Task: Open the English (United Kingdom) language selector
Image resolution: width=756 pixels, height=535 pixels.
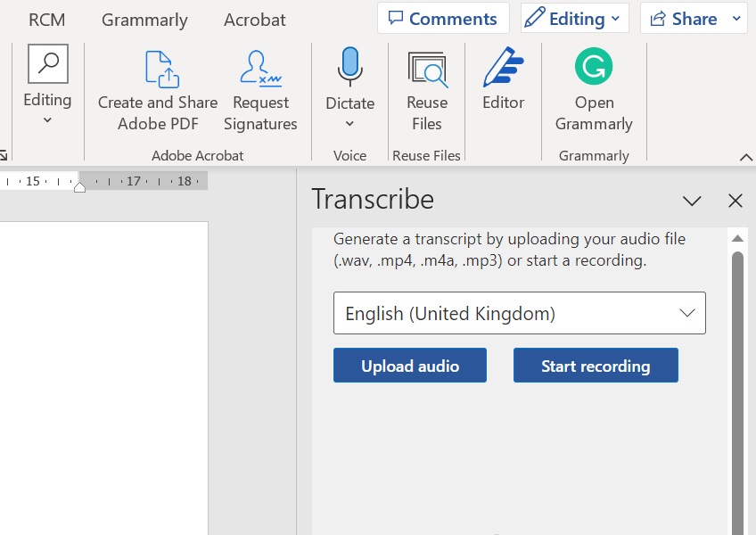Action: click(x=520, y=313)
